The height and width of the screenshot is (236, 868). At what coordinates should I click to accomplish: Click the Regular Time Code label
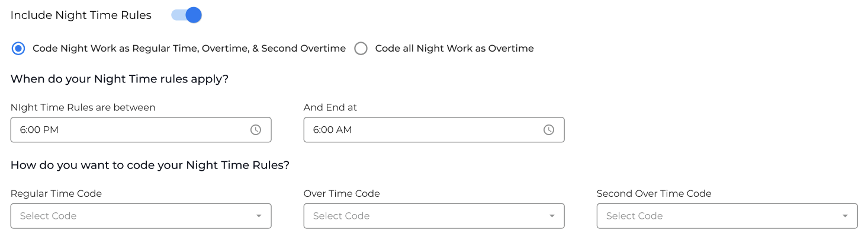point(56,193)
